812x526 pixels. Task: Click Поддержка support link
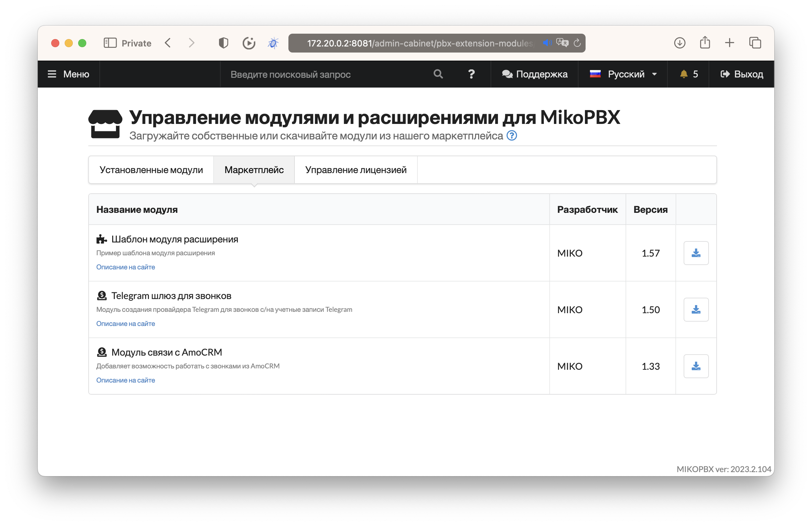(x=535, y=74)
